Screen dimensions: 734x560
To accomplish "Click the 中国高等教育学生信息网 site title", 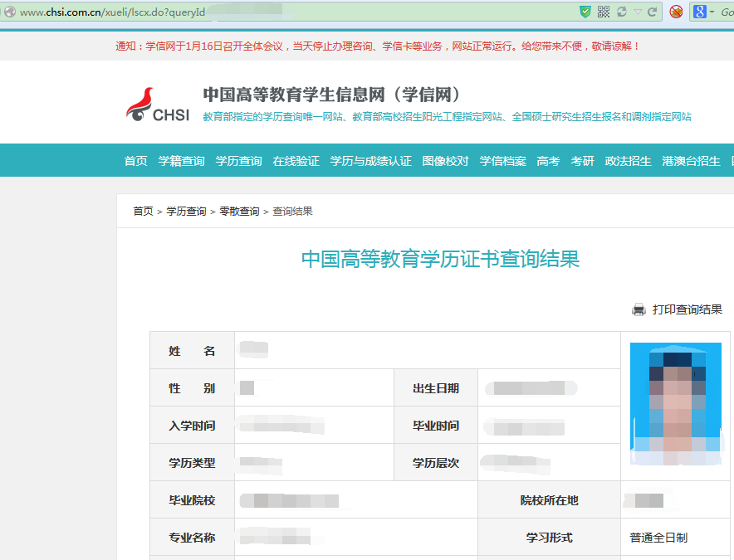I will 333,95.
